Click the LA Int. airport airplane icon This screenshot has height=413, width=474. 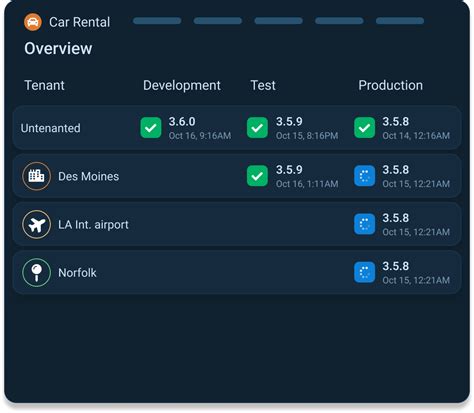click(37, 224)
